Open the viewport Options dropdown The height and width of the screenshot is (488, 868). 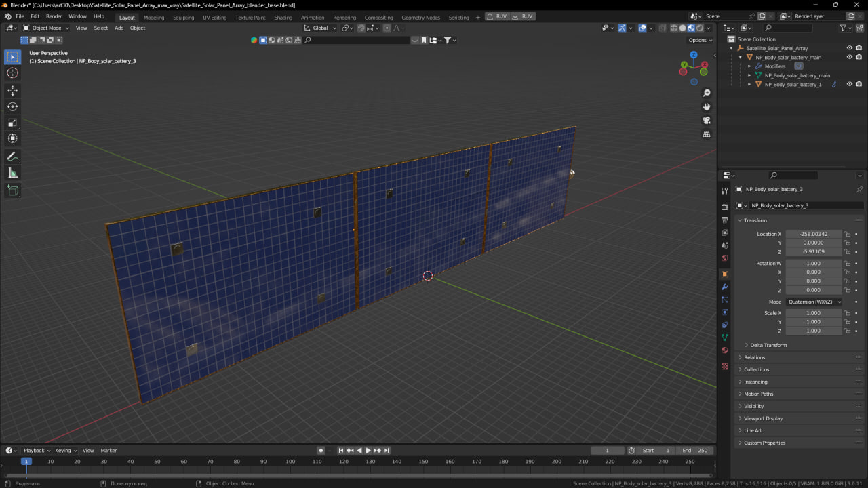(701, 40)
